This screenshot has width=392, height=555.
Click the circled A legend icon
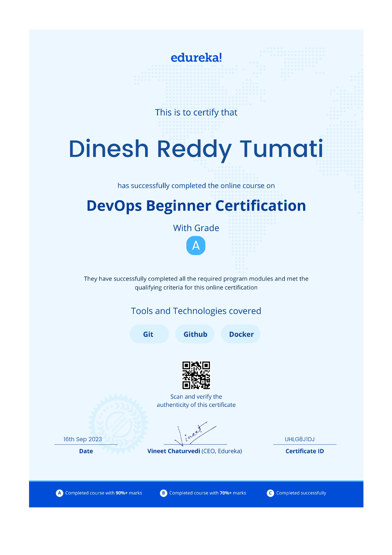(59, 493)
